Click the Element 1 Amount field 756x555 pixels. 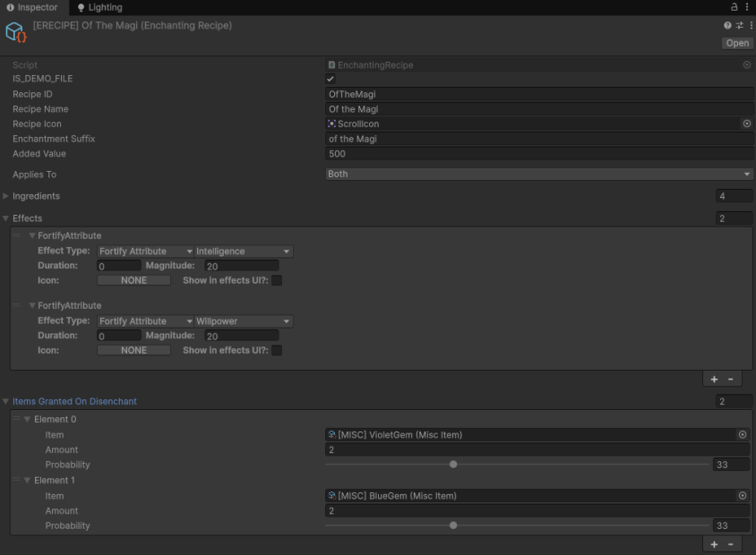(x=537, y=511)
